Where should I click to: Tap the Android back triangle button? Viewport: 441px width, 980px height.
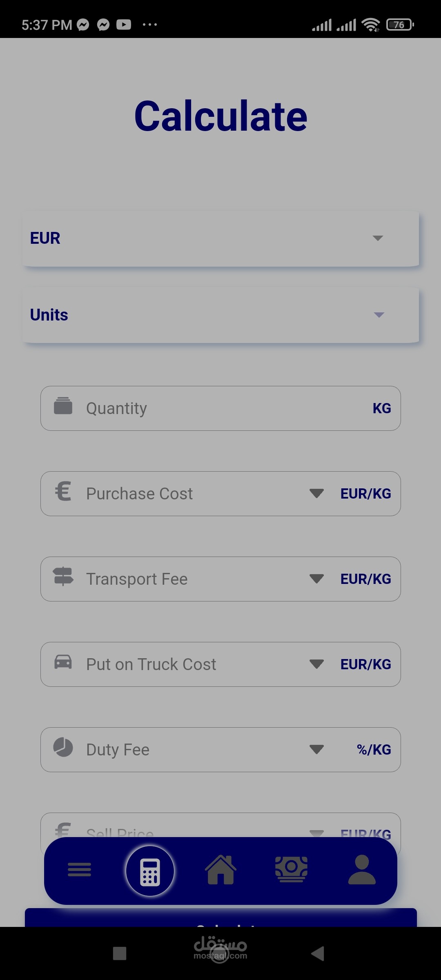tap(318, 954)
